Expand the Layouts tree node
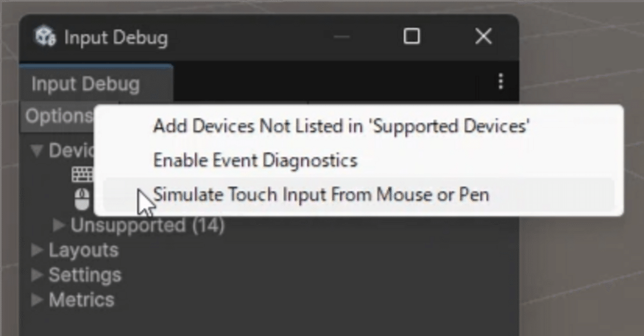The image size is (644, 336). coord(36,250)
